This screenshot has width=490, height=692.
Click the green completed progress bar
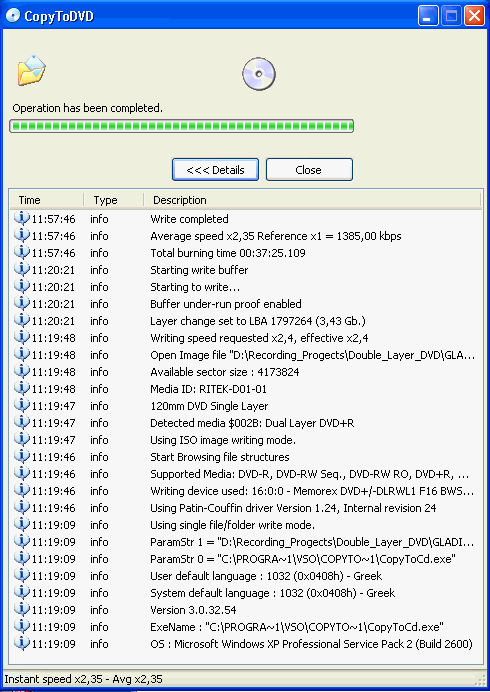(181, 126)
